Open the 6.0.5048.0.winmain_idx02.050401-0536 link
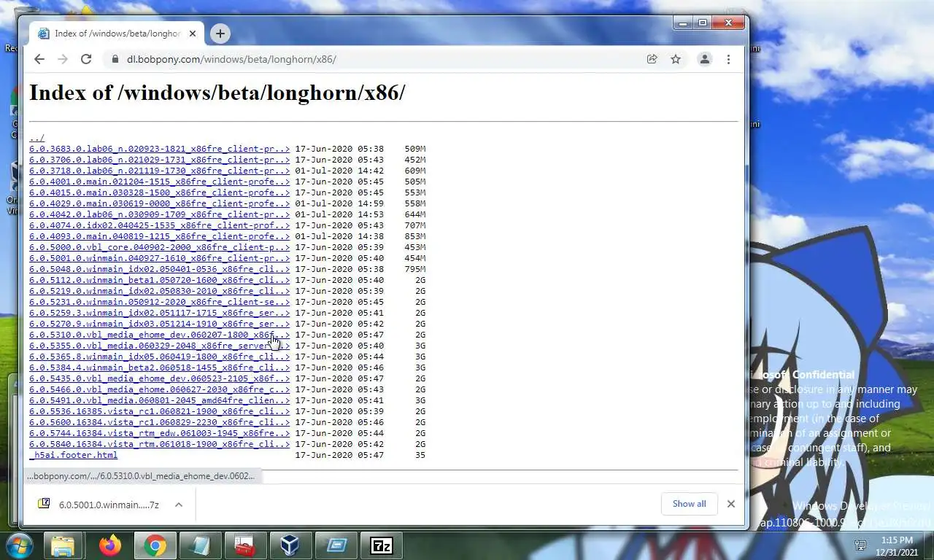Screen dimensions: 934x560 coord(159,269)
